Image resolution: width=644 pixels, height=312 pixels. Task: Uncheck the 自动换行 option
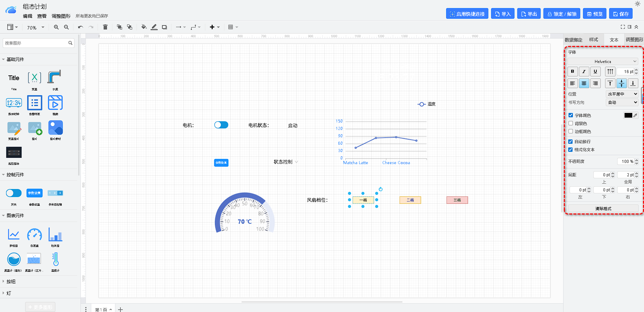point(571,141)
